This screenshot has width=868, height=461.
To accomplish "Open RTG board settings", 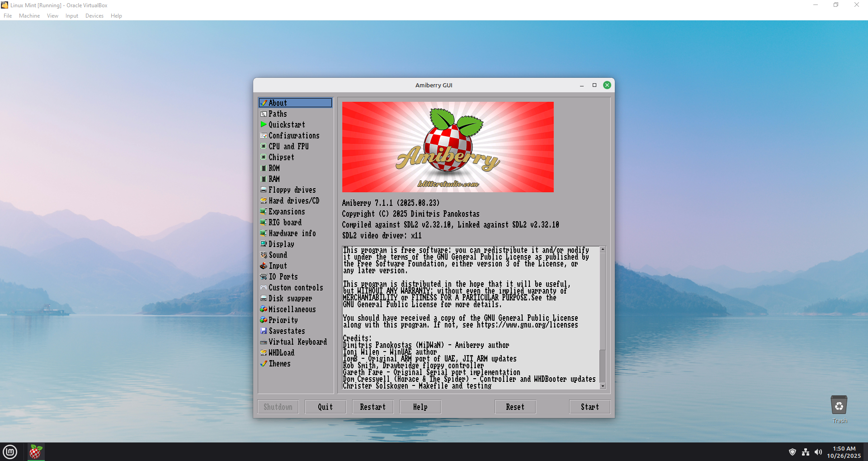I will (295, 223).
